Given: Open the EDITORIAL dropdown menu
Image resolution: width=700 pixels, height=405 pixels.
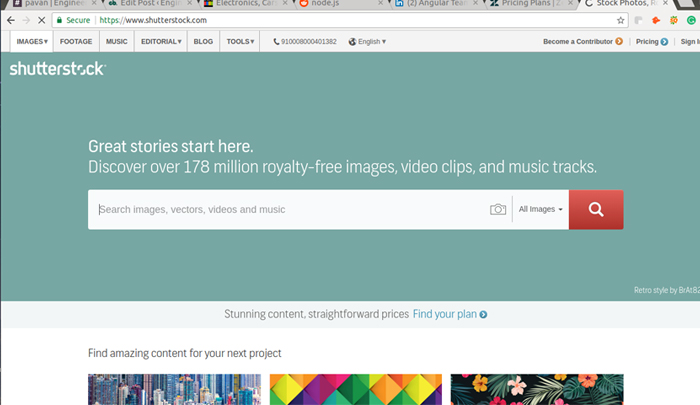Looking at the screenshot, I should [161, 42].
